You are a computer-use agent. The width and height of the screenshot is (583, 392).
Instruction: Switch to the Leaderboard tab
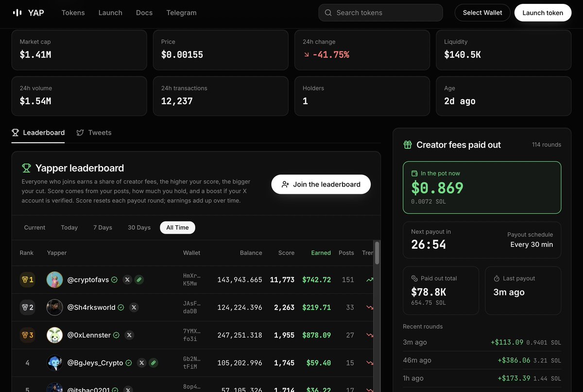pos(38,133)
